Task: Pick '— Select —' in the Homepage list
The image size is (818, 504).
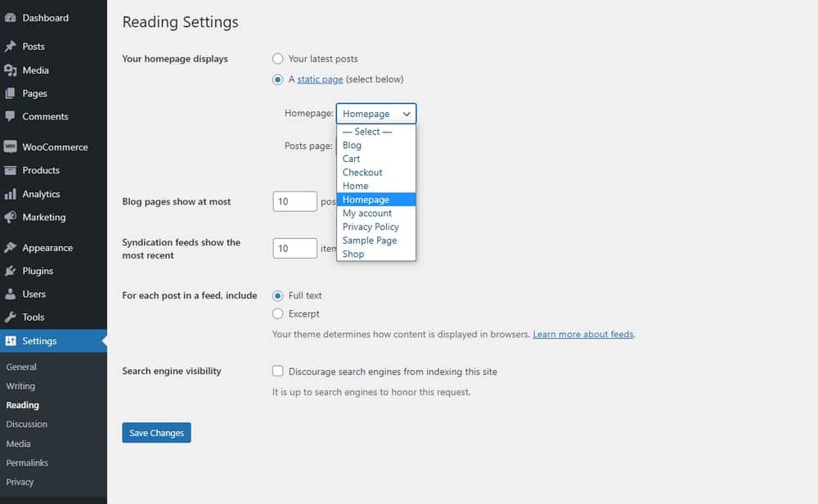Action: tap(376, 132)
